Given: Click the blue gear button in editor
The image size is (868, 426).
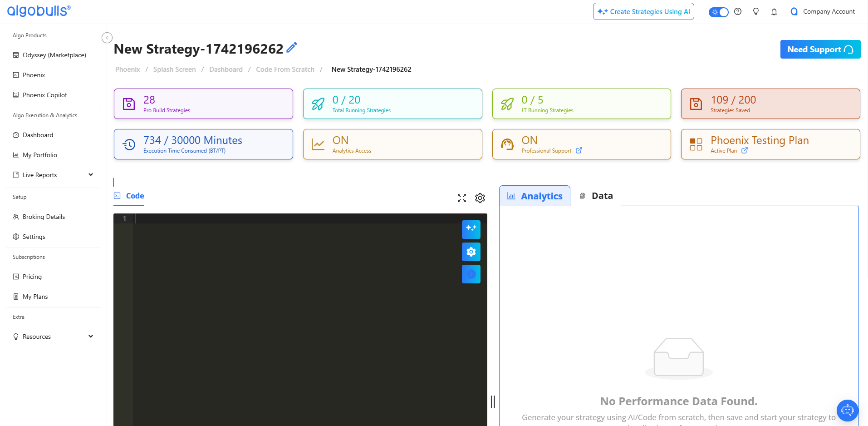Looking at the screenshot, I should [x=471, y=252].
